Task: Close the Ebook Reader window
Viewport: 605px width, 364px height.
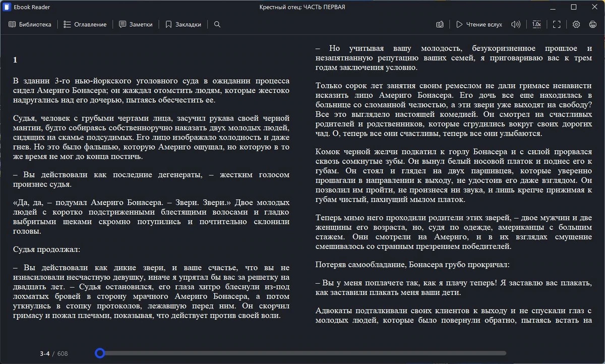Action: coord(594,7)
